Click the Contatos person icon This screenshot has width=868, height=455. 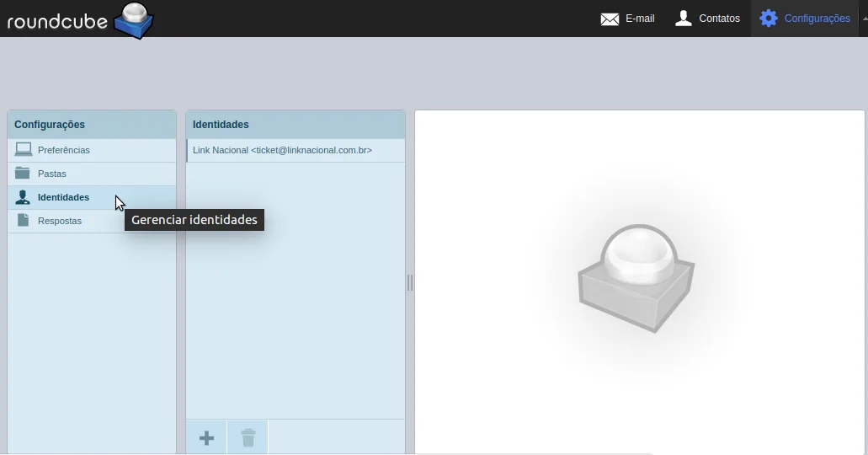684,18
